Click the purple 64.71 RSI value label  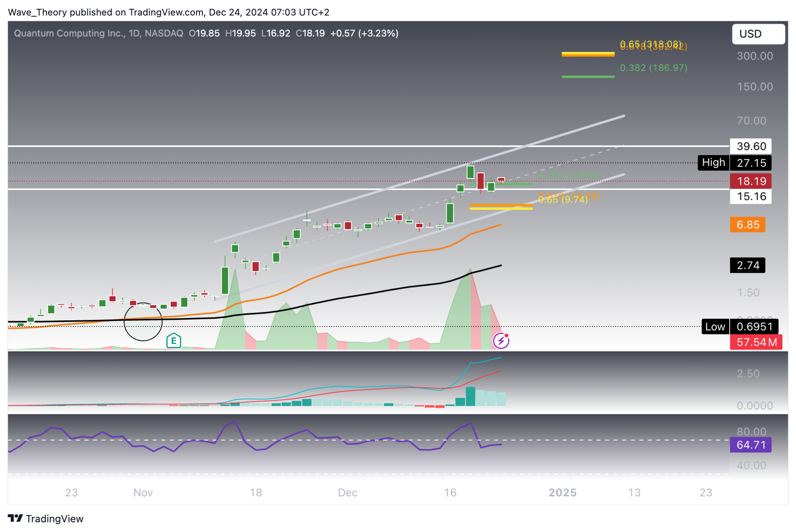751,445
